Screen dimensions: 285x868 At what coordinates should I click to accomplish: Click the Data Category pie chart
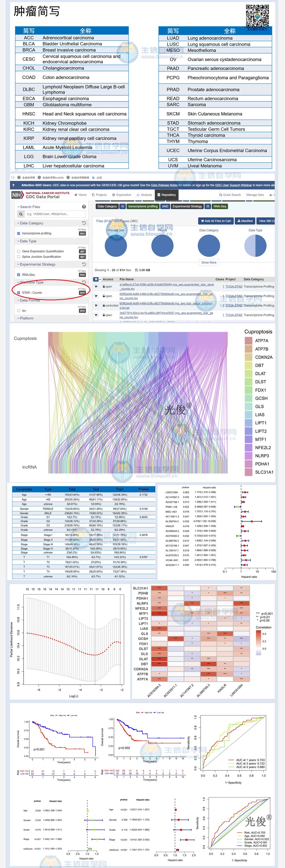click(x=209, y=246)
